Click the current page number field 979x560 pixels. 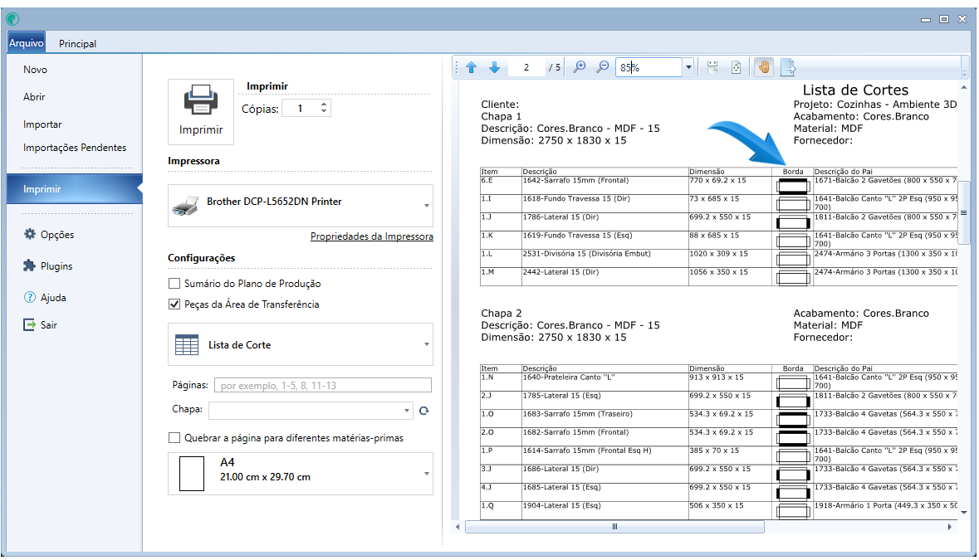point(526,67)
